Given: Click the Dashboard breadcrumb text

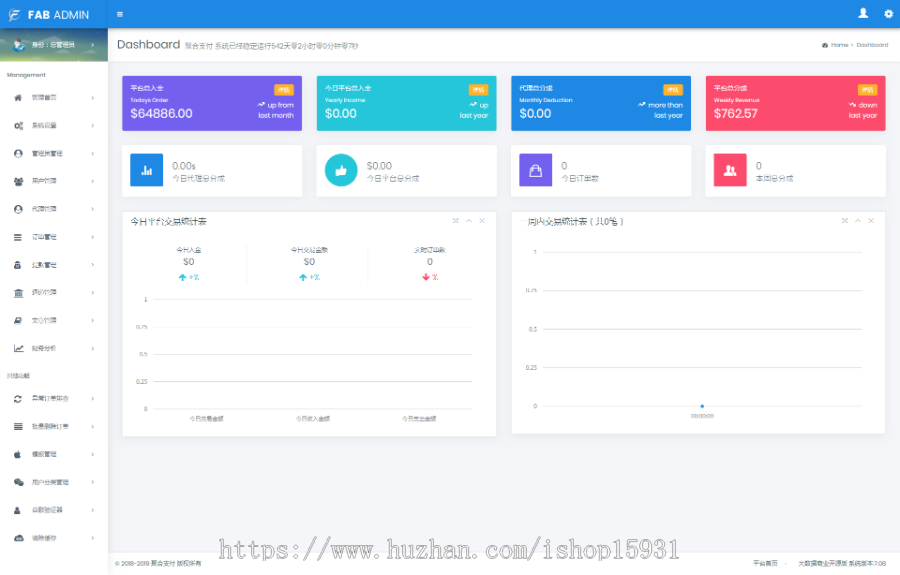Looking at the screenshot, I should pyautogui.click(x=872, y=45).
